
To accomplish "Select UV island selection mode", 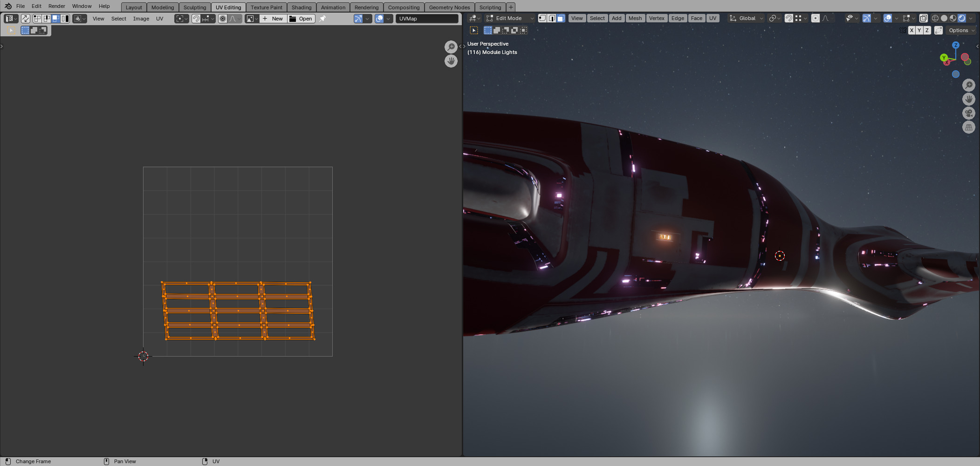I will click(x=65, y=19).
